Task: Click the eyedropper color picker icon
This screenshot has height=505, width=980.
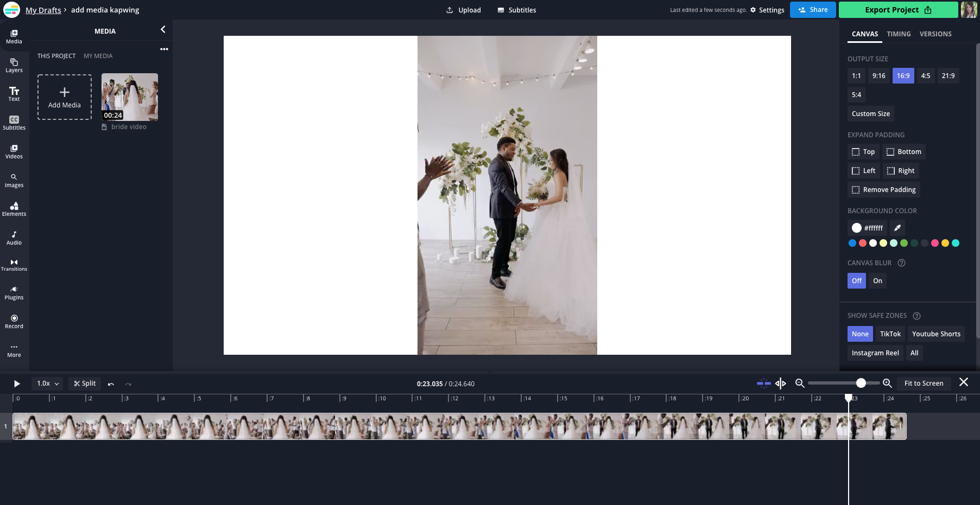Action: 897,228
